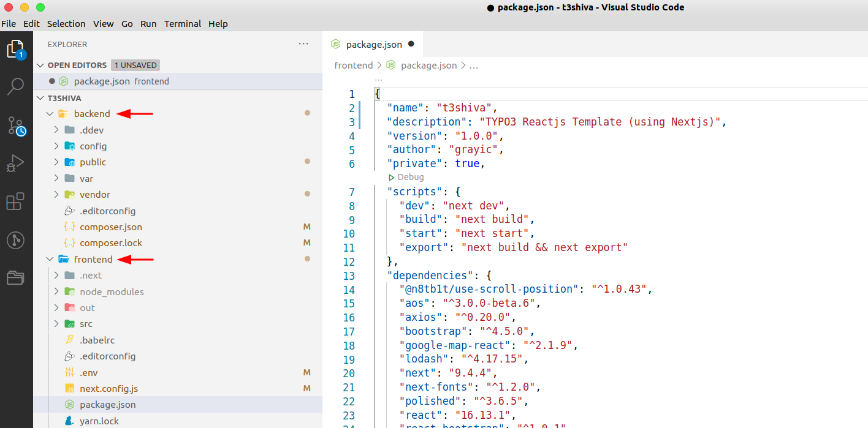Click line number 13 in the gutter
This screenshot has height=428, width=868.
tap(349, 276)
